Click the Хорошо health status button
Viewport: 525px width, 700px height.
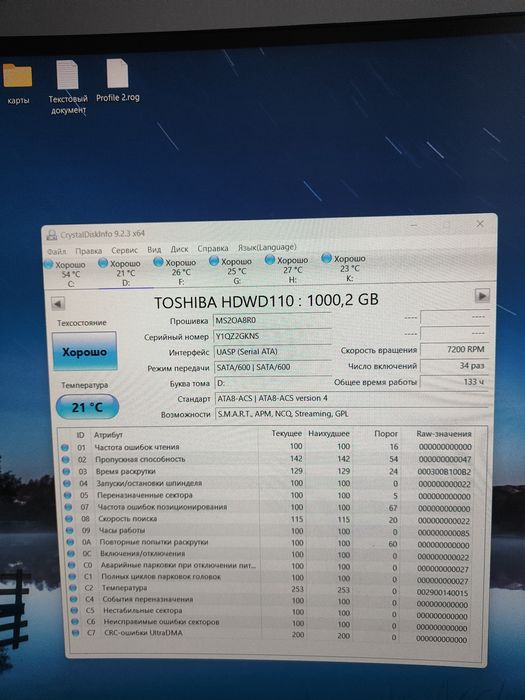[x=85, y=351]
